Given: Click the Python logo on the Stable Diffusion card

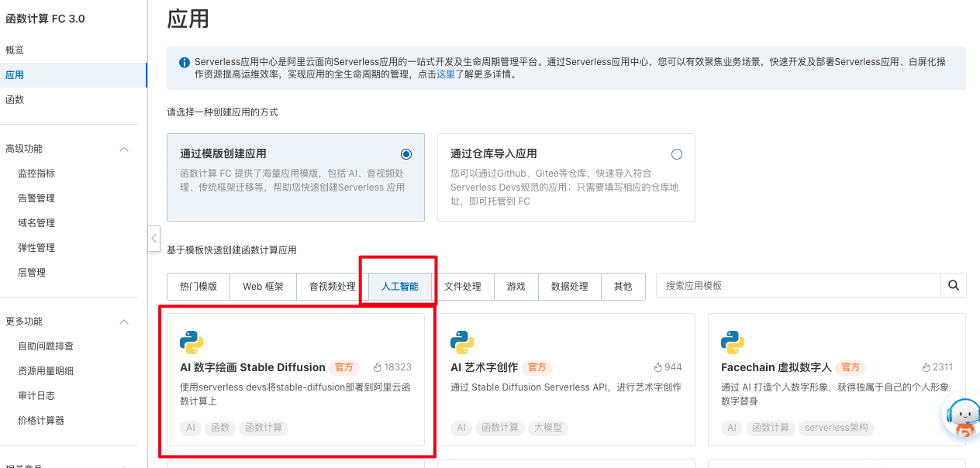Looking at the screenshot, I should click(x=192, y=342).
